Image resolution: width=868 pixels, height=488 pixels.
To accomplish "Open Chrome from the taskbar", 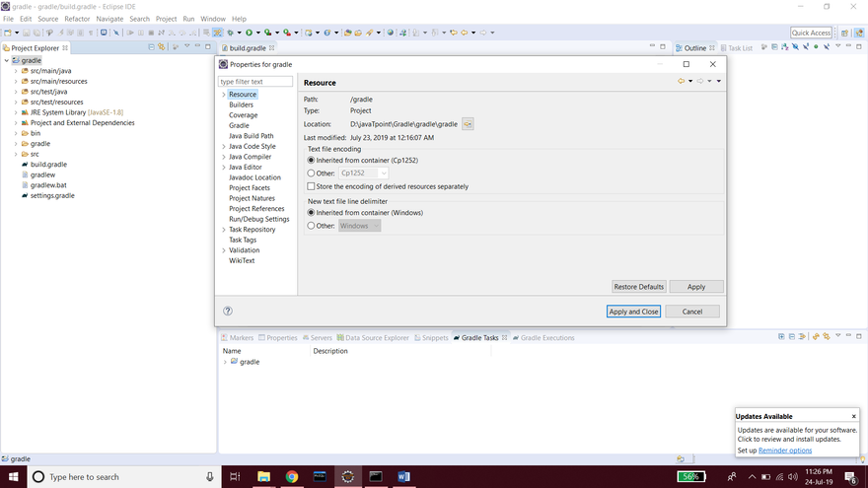I will click(292, 476).
